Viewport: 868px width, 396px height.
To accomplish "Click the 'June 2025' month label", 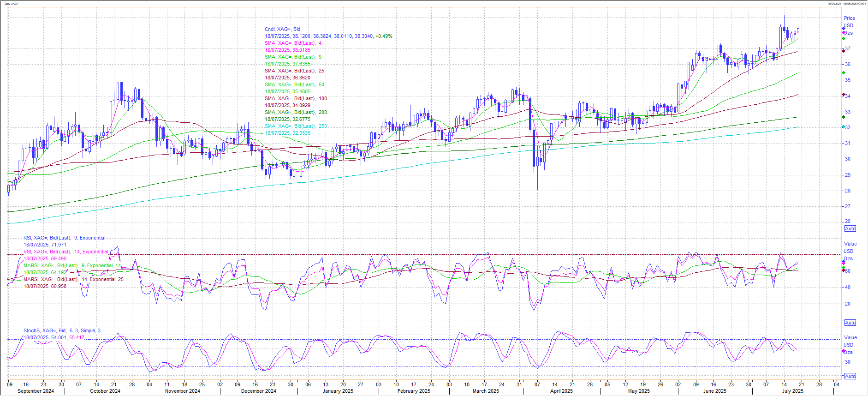I will (714, 391).
